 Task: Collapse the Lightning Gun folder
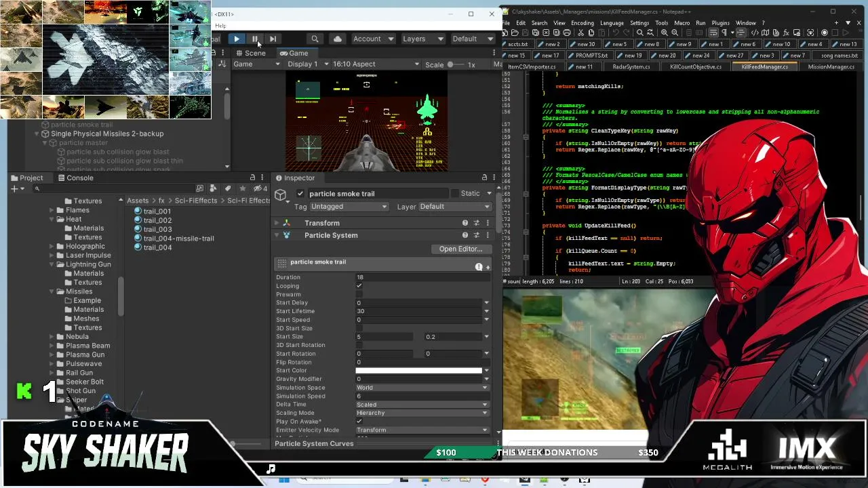point(52,264)
